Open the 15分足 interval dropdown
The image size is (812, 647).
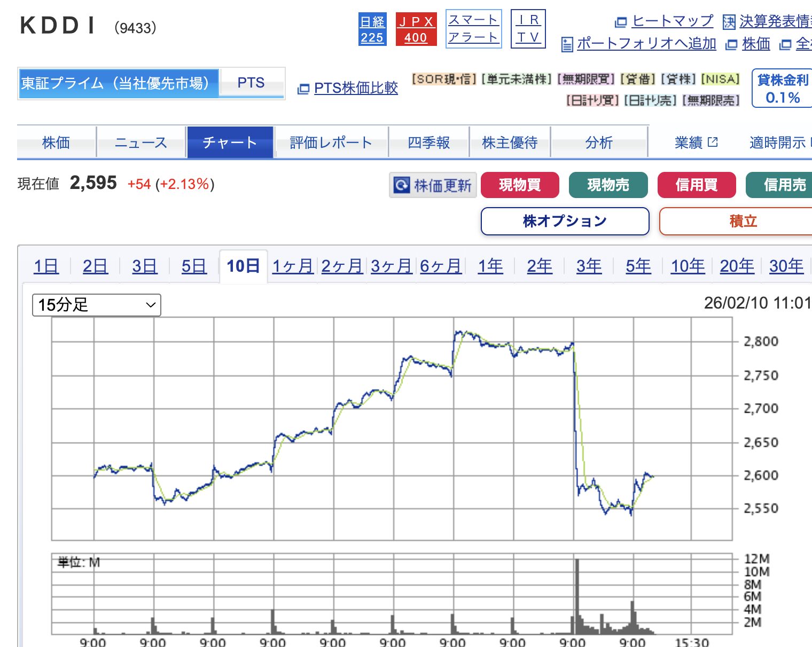97,305
